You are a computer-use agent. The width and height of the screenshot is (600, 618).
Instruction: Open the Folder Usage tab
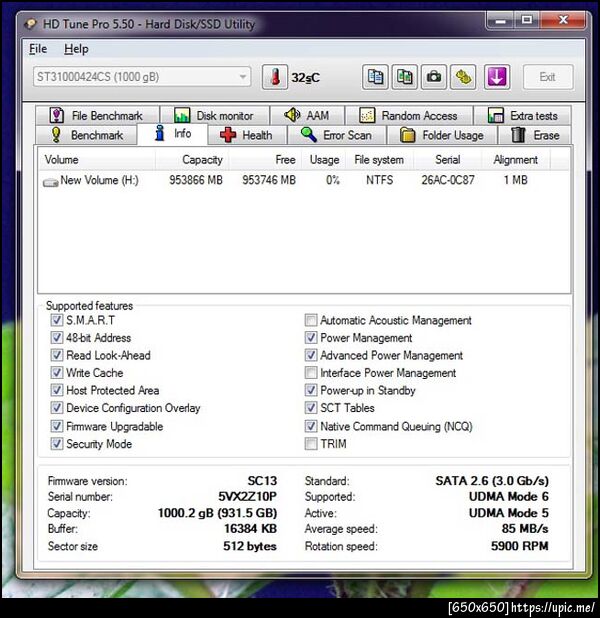[442, 135]
